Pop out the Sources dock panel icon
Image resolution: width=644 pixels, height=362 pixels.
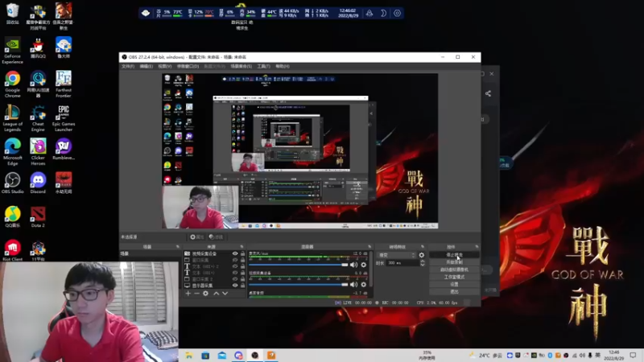coord(242,247)
